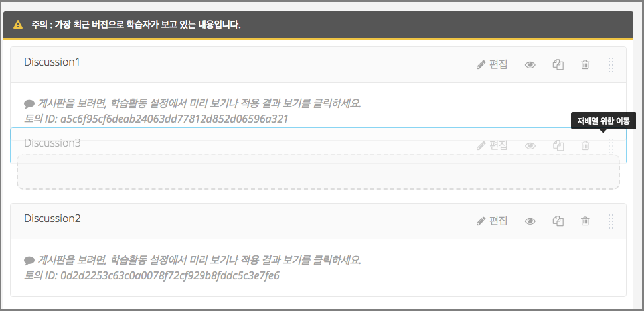Duplicate Discussion3 using the copy icon
This screenshot has height=311, width=644.
(558, 145)
